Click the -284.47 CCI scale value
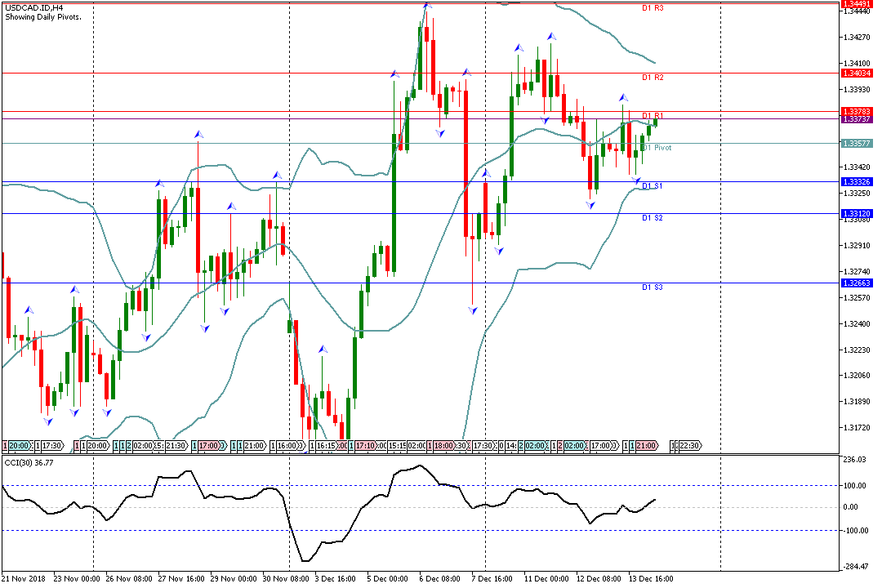 (856, 567)
